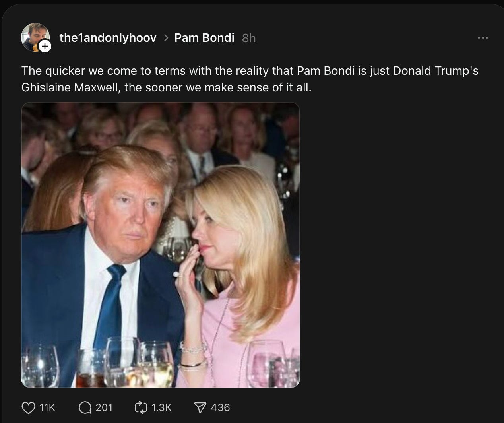This screenshot has height=423, width=504.
Task: Follow the1andonlyhoov via the plus badge
Action: (45, 45)
